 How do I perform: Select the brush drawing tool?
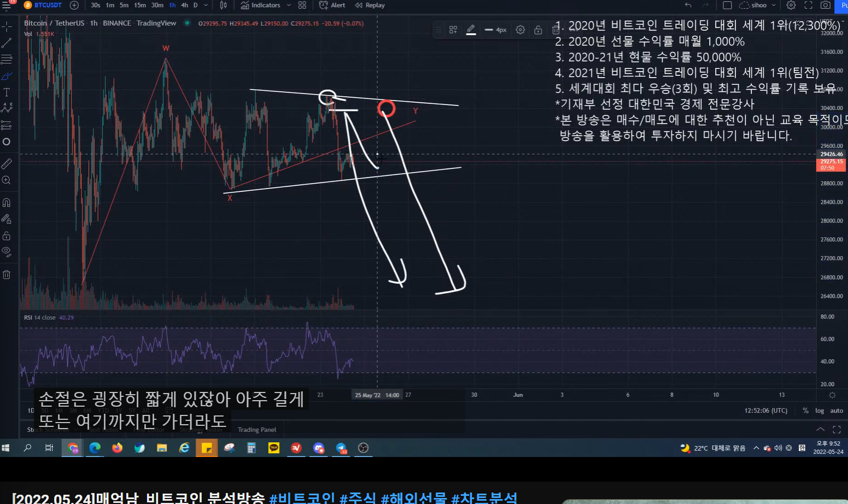(x=7, y=76)
